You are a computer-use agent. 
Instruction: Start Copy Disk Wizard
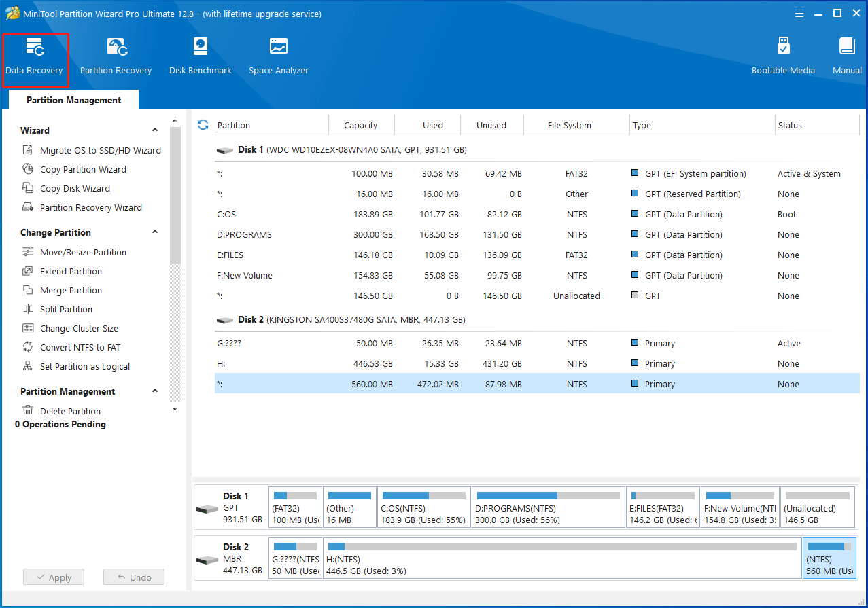66,188
